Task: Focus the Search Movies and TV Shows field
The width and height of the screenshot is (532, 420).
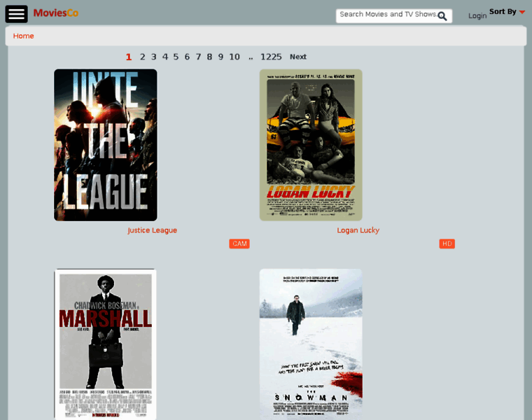Action: 394,16
